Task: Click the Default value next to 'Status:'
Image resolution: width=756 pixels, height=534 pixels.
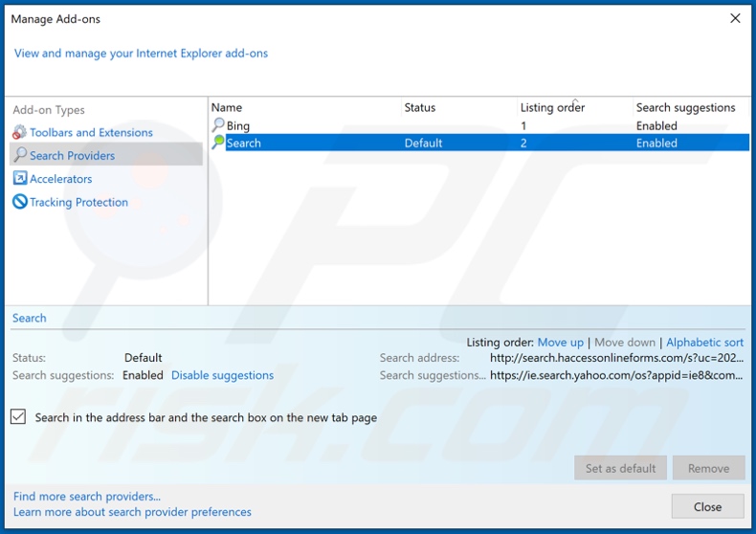Action: [x=144, y=358]
